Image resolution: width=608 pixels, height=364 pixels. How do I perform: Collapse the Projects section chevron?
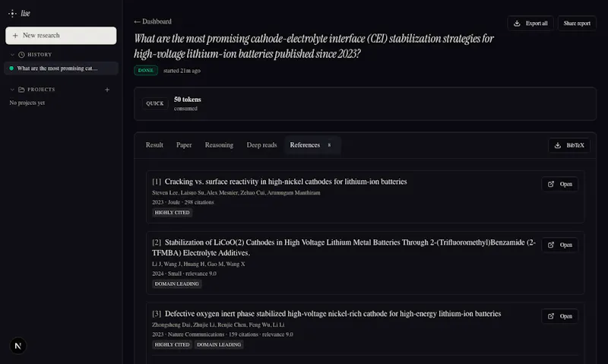click(x=12, y=90)
